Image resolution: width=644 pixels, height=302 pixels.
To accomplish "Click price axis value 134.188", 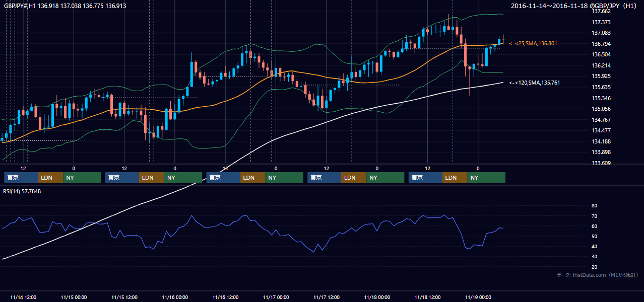I will click(x=601, y=141).
